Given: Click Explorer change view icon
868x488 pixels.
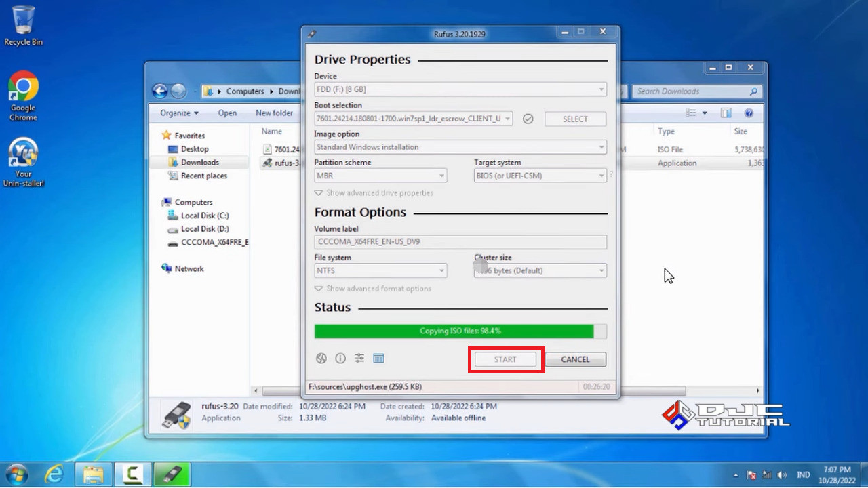Looking at the screenshot, I should (x=691, y=113).
